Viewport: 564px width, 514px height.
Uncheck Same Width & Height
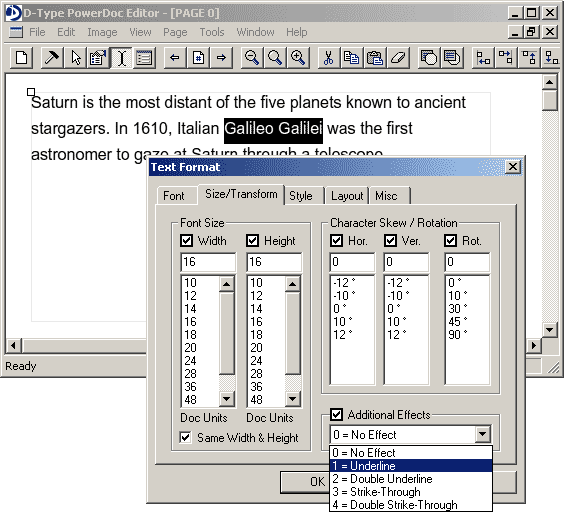(x=185, y=437)
